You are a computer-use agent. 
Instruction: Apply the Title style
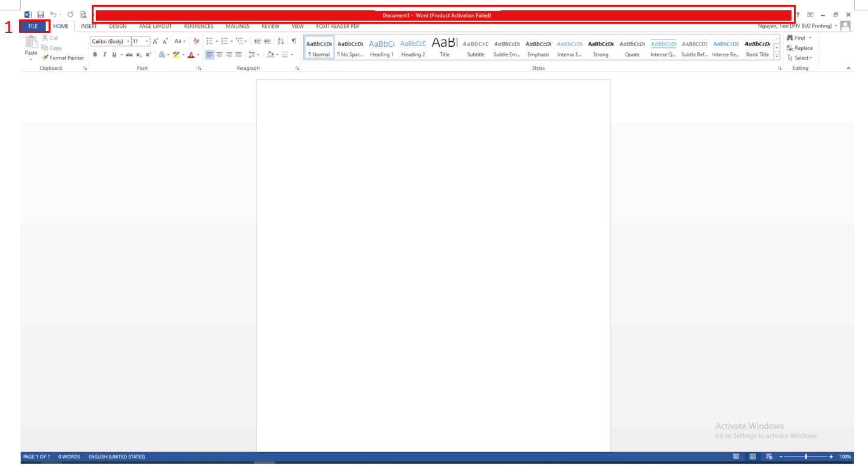click(445, 49)
